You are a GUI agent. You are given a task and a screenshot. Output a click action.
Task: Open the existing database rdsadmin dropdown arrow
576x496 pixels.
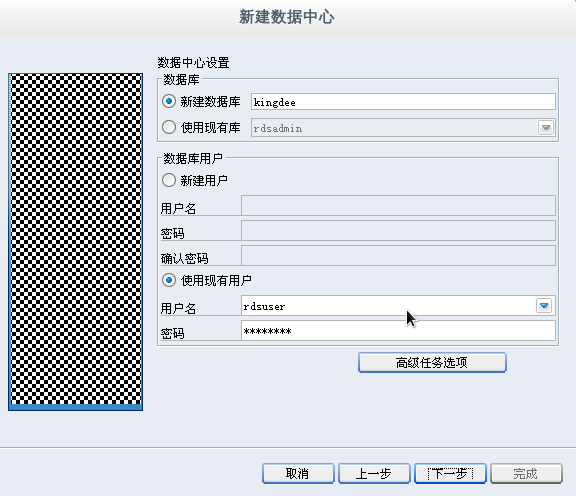click(546, 128)
